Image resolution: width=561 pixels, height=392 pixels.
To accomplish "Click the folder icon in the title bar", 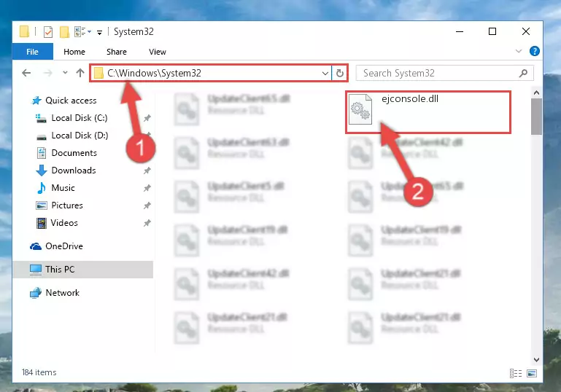I will tap(25, 32).
